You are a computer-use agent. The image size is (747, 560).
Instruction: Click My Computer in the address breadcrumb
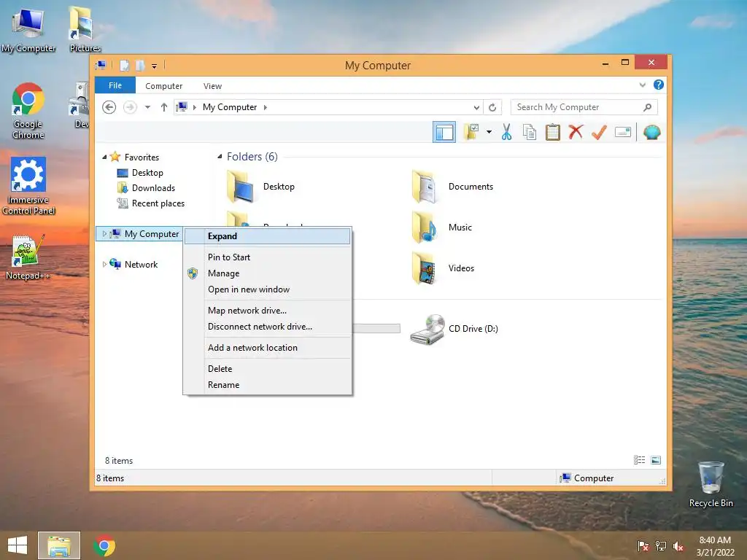tap(230, 107)
